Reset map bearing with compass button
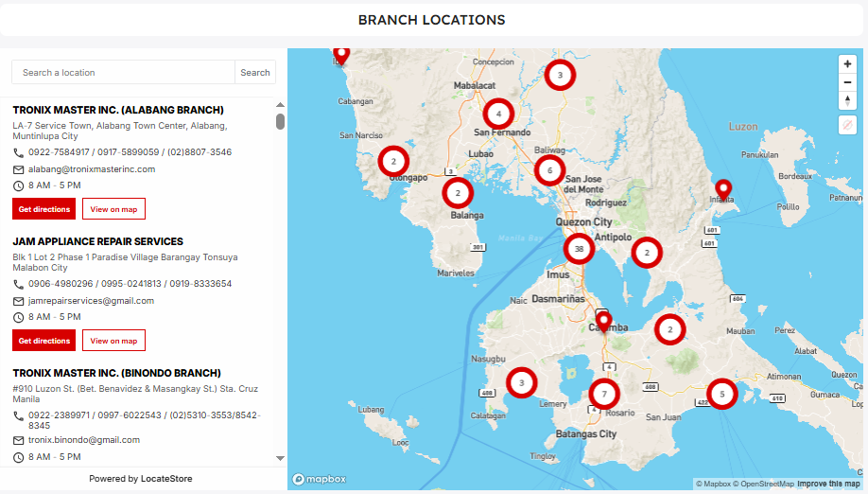This screenshot has height=494, width=868. click(847, 100)
